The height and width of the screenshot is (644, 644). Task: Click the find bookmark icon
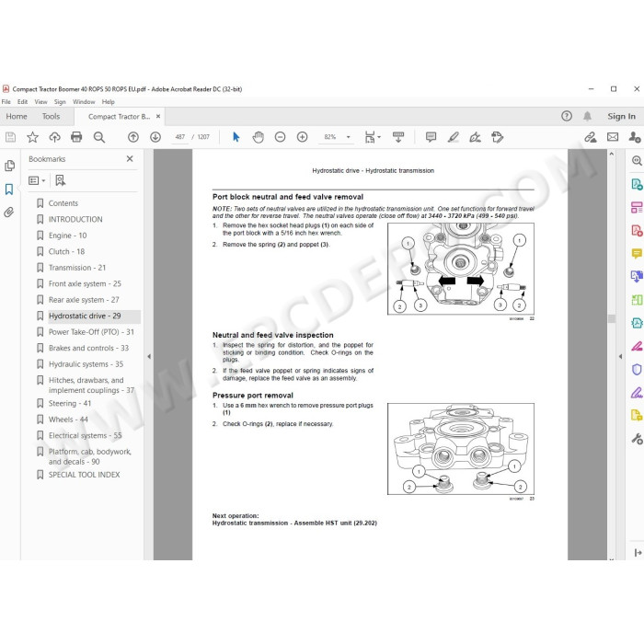[61, 180]
